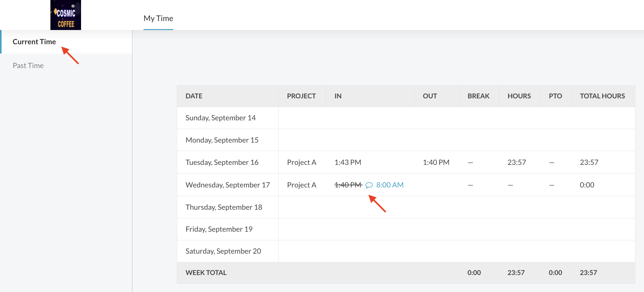Switch to Past Time in sidebar

click(x=28, y=66)
